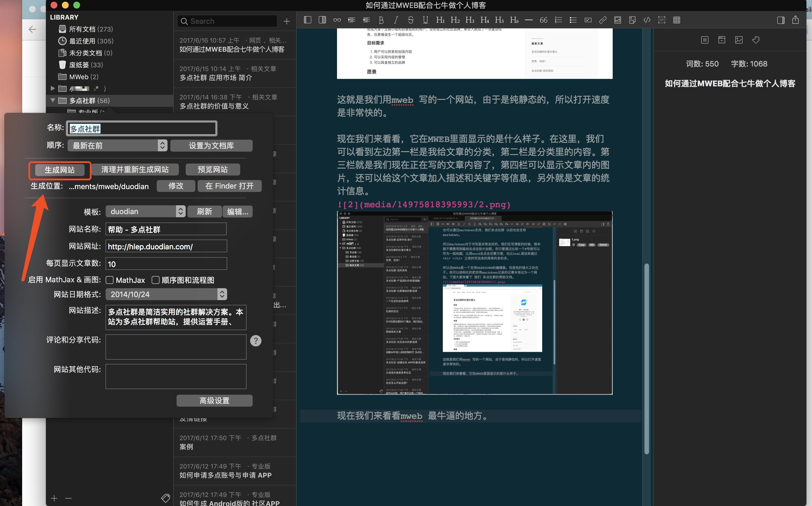Click the tag icon at bottom of library

pyautogui.click(x=165, y=498)
